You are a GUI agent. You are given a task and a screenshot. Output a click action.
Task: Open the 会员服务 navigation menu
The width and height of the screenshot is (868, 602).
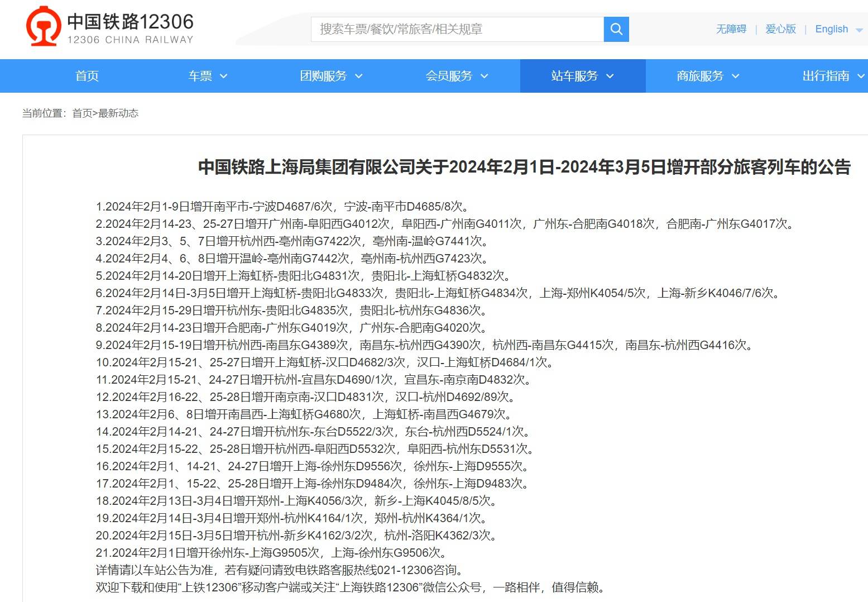[449, 76]
